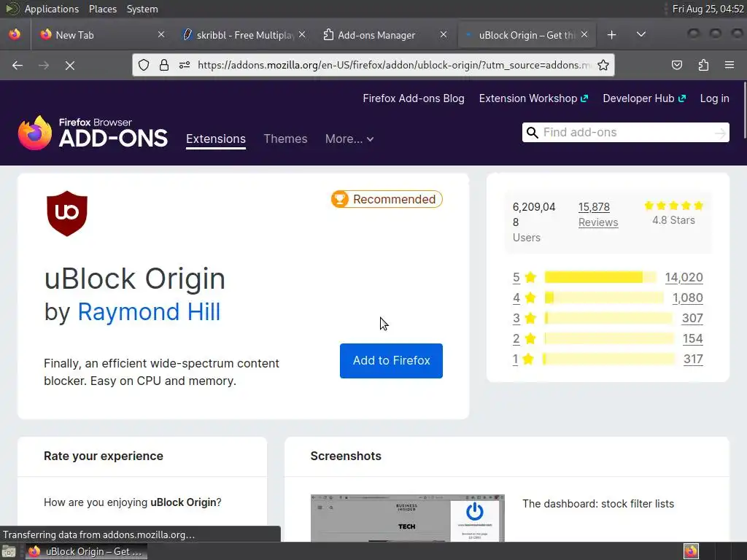Open the System menu
Image resolution: width=747 pixels, height=560 pixels.
click(142, 9)
